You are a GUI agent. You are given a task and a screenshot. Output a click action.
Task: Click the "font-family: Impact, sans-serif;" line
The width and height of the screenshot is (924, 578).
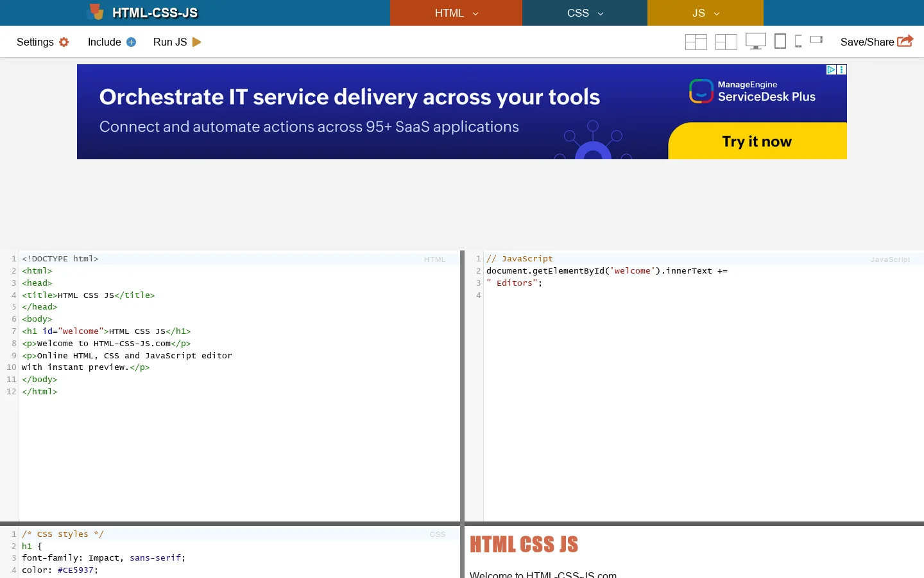tap(104, 558)
